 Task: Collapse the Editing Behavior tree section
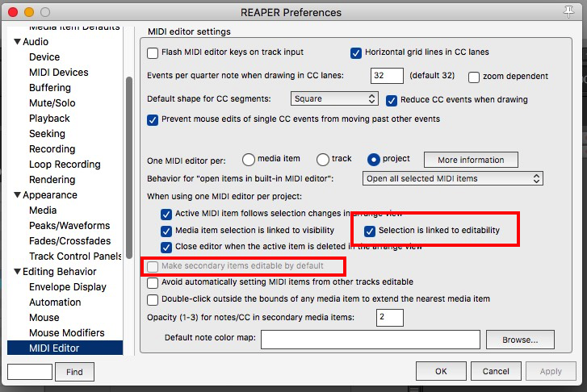click(x=17, y=272)
